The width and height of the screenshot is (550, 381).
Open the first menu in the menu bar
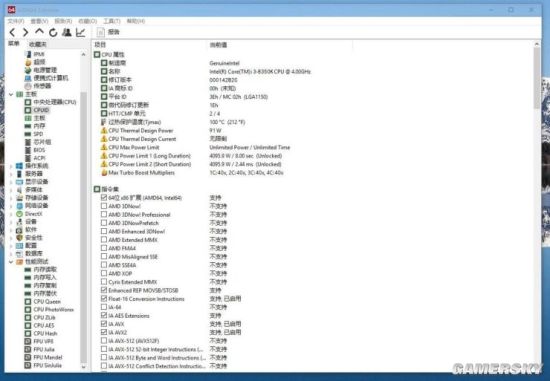pyautogui.click(x=16, y=21)
